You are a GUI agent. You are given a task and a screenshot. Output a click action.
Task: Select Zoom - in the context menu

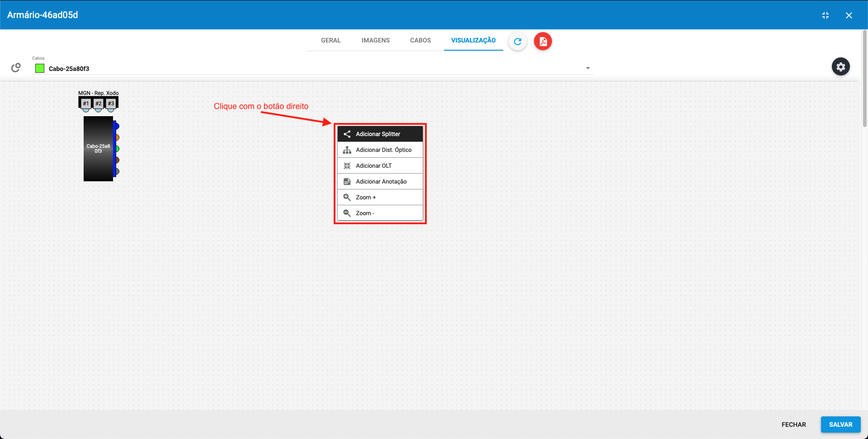pos(364,213)
